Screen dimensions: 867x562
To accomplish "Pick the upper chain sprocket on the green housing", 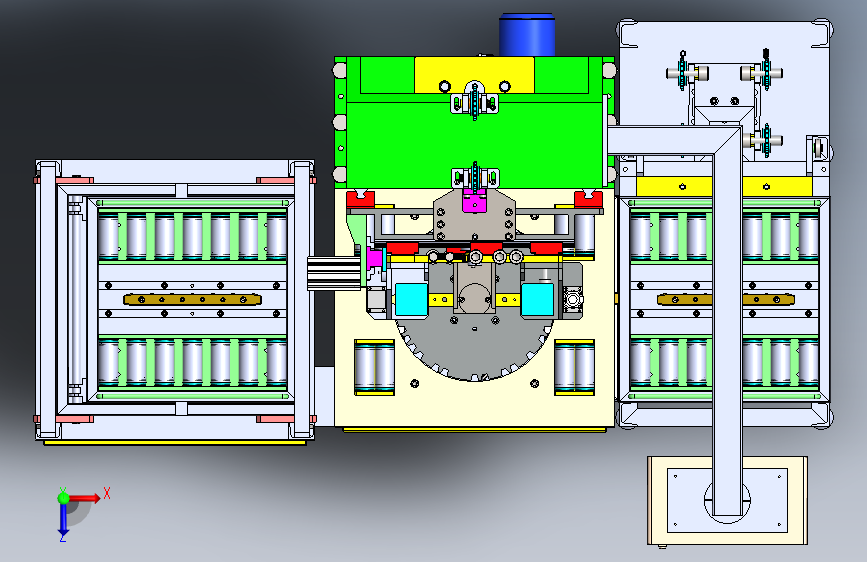I will 474,102.
